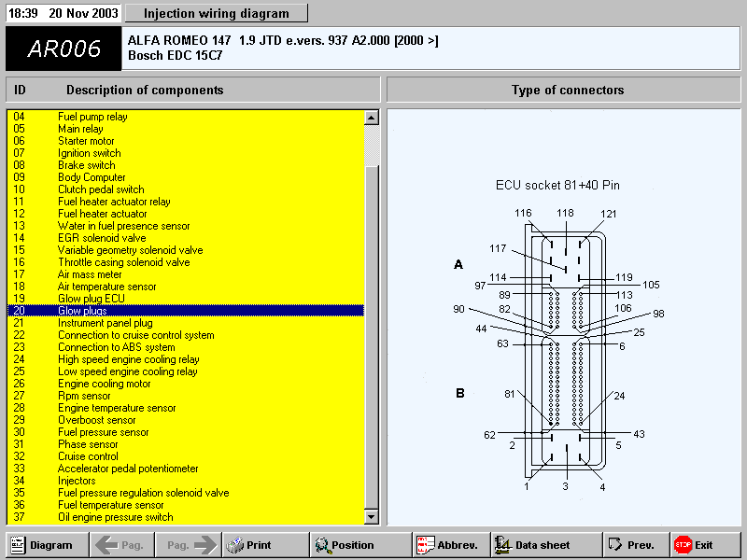Go to previous page arrow icon

[106, 545]
